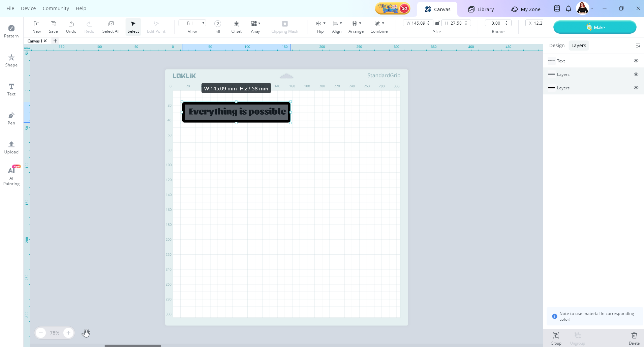Image resolution: width=644 pixels, height=347 pixels.
Task: Delete the selected layer with trash icon
Action: 634,338
